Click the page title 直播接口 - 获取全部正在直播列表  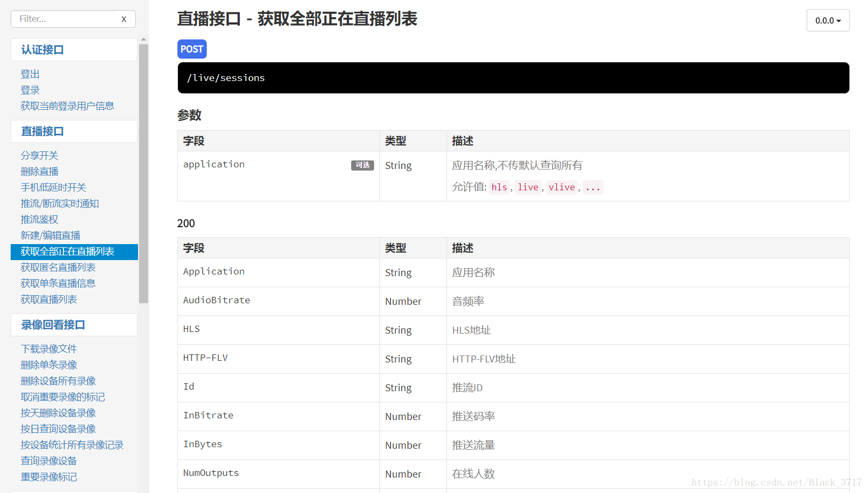(x=297, y=19)
